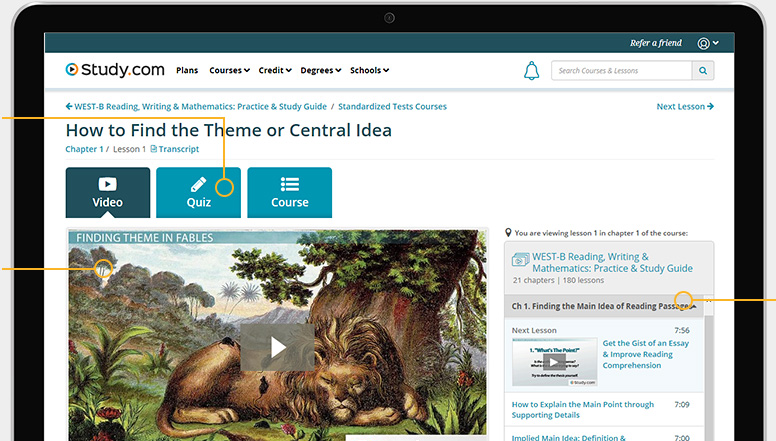Click the Transcript document icon
Viewport: 776px width, 441px height.
(x=153, y=149)
